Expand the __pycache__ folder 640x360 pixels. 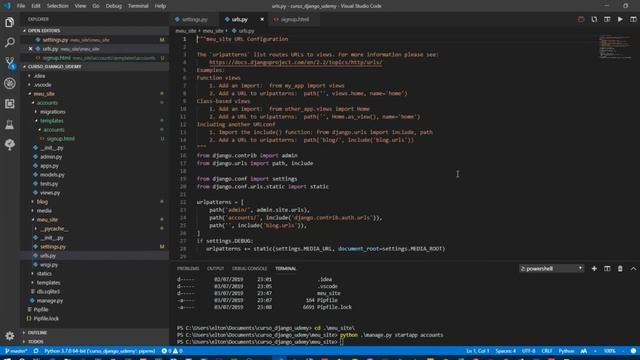[54, 229]
